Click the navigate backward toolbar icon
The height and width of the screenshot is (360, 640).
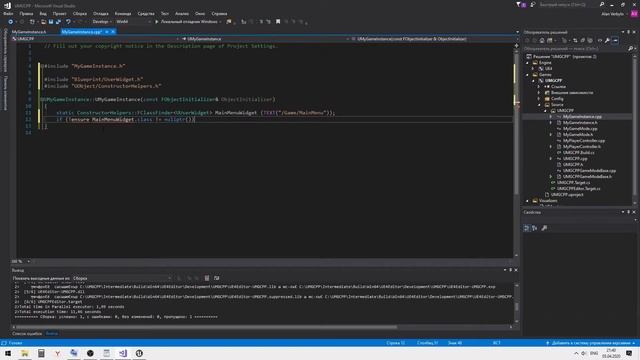tap(11, 22)
